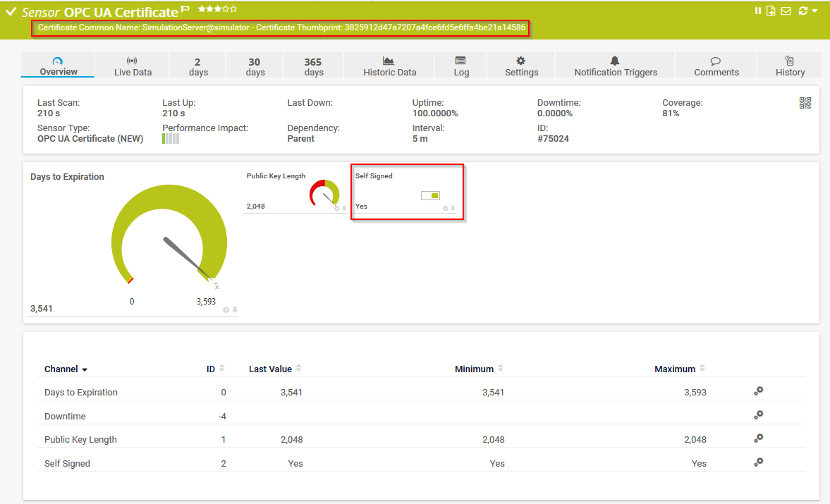This screenshot has width=830, height=504.
Task: Set sensor priority to four stars
Action: tap(227, 10)
